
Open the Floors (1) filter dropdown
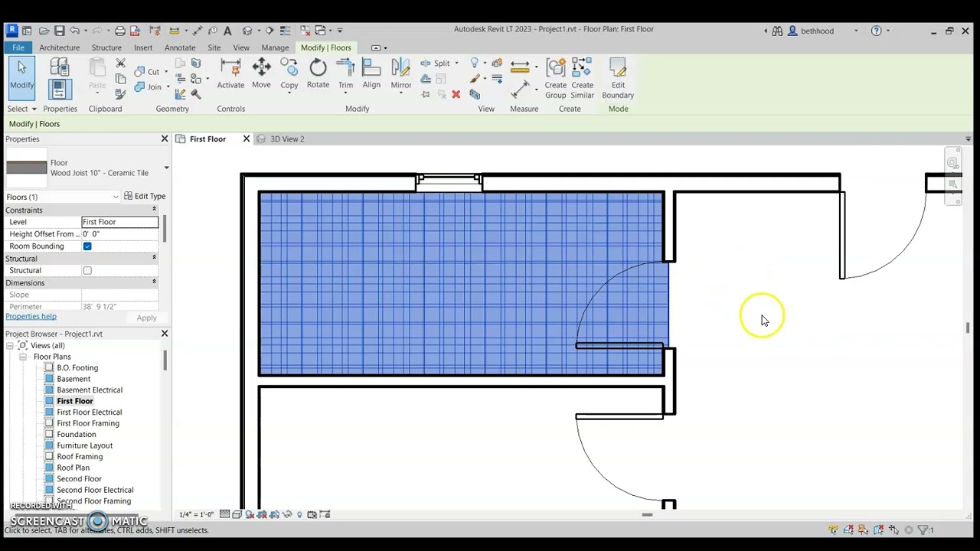pyautogui.click(x=116, y=197)
